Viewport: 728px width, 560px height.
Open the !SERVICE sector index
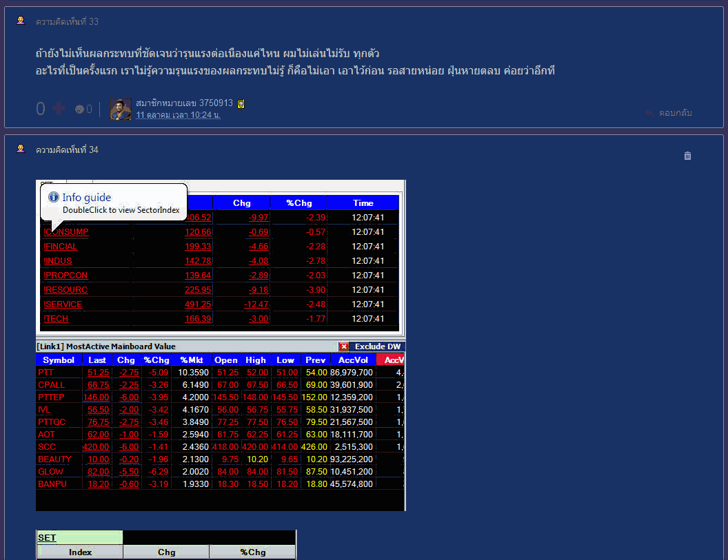(x=63, y=304)
